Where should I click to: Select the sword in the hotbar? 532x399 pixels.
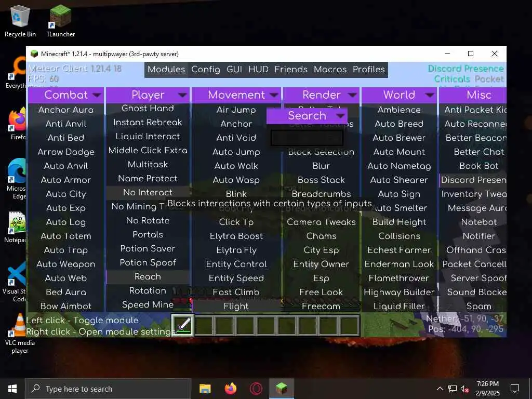(x=183, y=325)
